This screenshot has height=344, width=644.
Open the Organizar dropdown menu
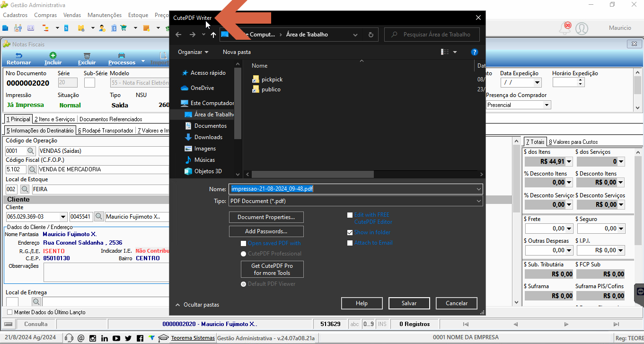(x=193, y=52)
